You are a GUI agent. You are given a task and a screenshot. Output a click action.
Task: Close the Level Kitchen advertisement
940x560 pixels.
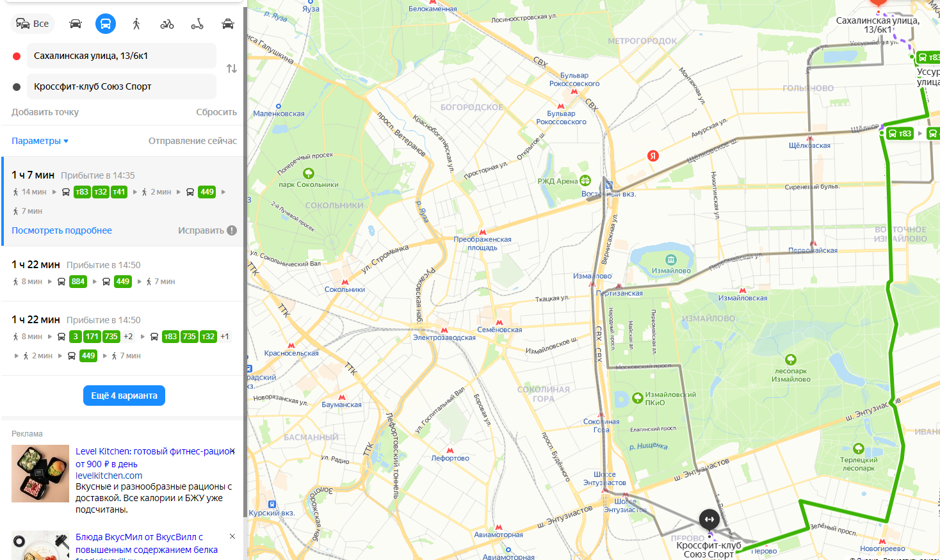pyautogui.click(x=232, y=451)
